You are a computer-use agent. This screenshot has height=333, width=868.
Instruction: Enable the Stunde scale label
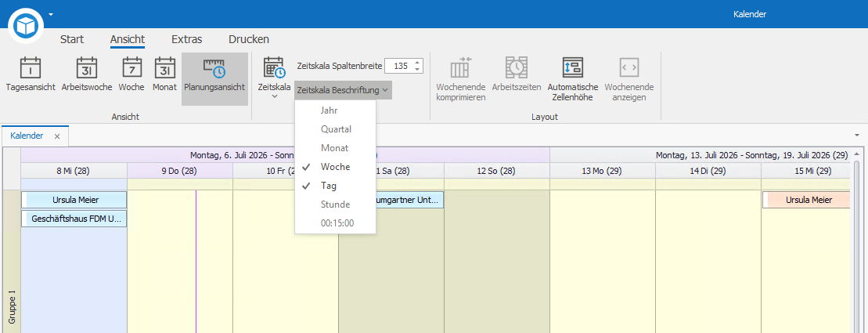point(336,205)
